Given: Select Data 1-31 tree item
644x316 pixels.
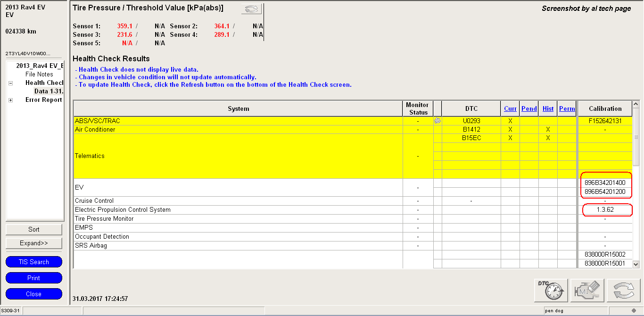Looking at the screenshot, I should point(49,91).
